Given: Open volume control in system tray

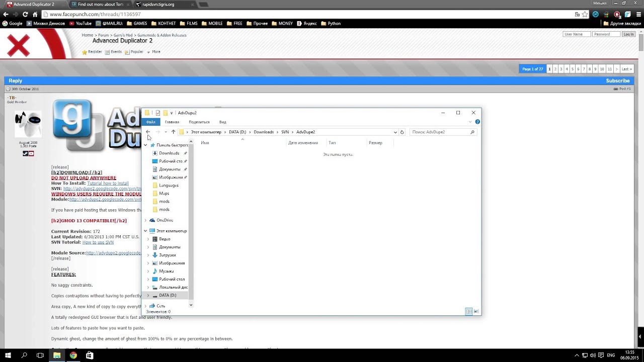Looking at the screenshot, I should pos(594,355).
